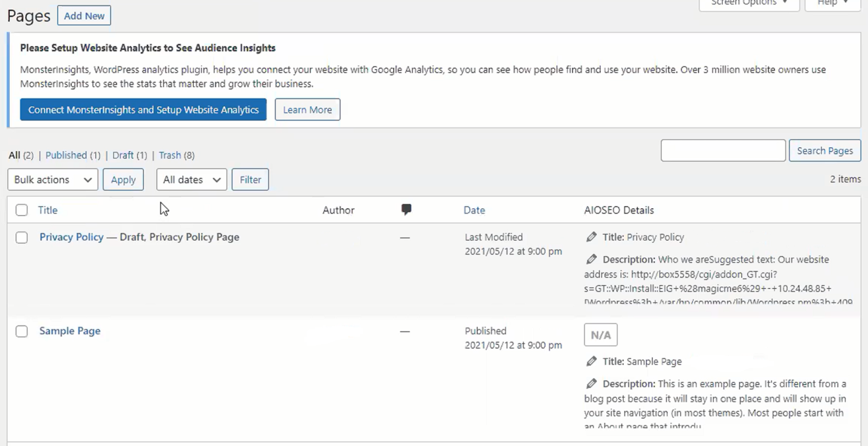This screenshot has height=446, width=868.
Task: Click into the search pages field
Action: point(723,150)
